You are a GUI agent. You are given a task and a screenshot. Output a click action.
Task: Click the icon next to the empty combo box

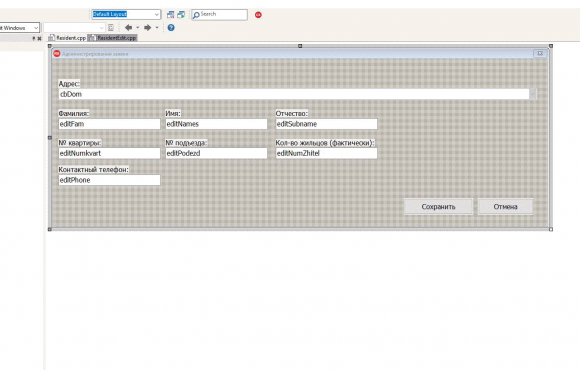pyautogui.click(x=111, y=27)
